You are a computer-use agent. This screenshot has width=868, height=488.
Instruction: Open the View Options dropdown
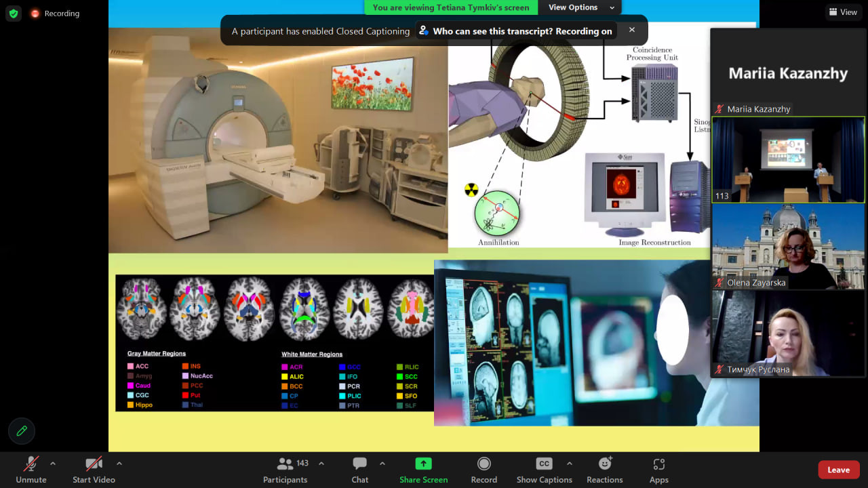[x=580, y=7]
